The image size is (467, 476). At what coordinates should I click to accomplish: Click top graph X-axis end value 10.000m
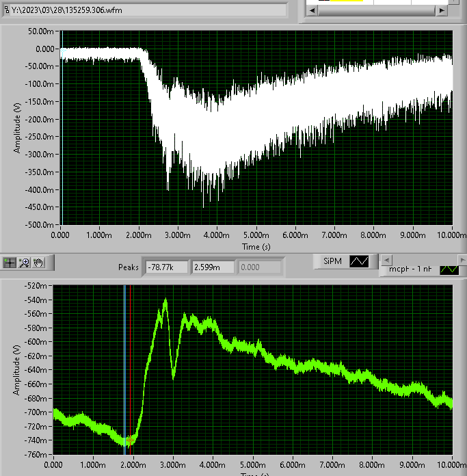(451, 235)
